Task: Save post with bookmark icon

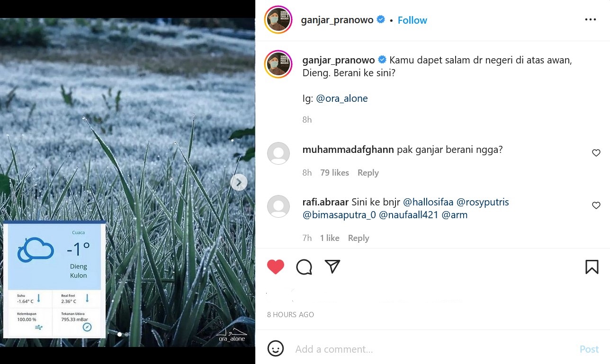Action: click(x=592, y=267)
